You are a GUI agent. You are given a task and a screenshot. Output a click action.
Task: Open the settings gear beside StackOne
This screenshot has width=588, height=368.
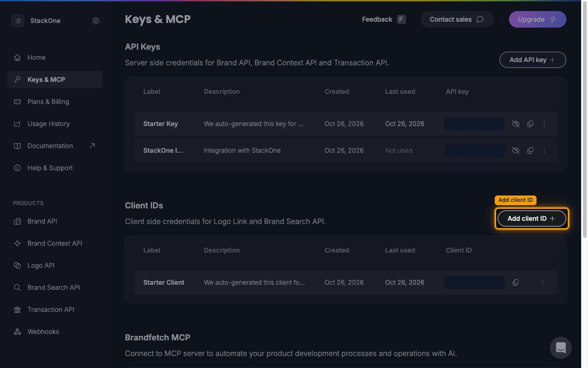tap(96, 21)
